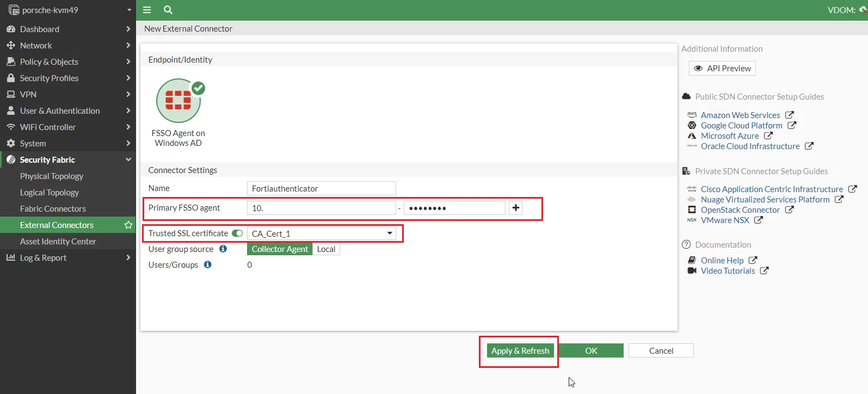
Task: Open the search magnifier icon
Action: pos(168,10)
